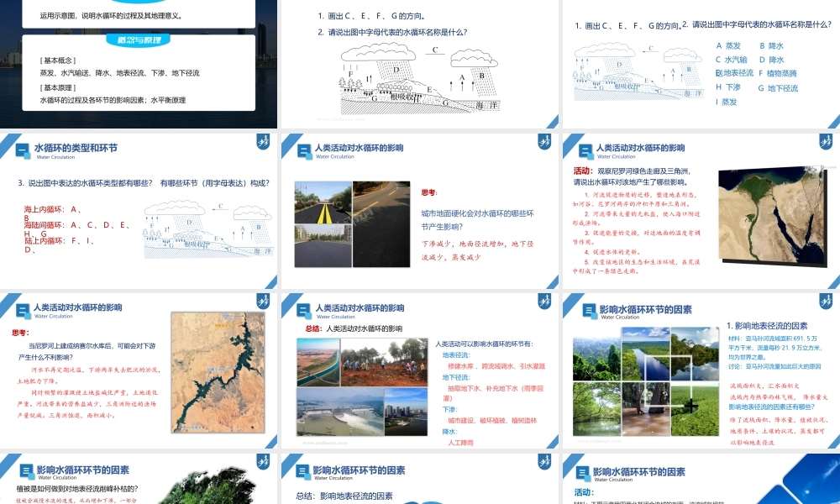Image resolution: width=840 pixels, height=504 pixels.
Task: Click the text 讨论: 亚马孙河流量如此巨大的原因
Action: (774, 366)
